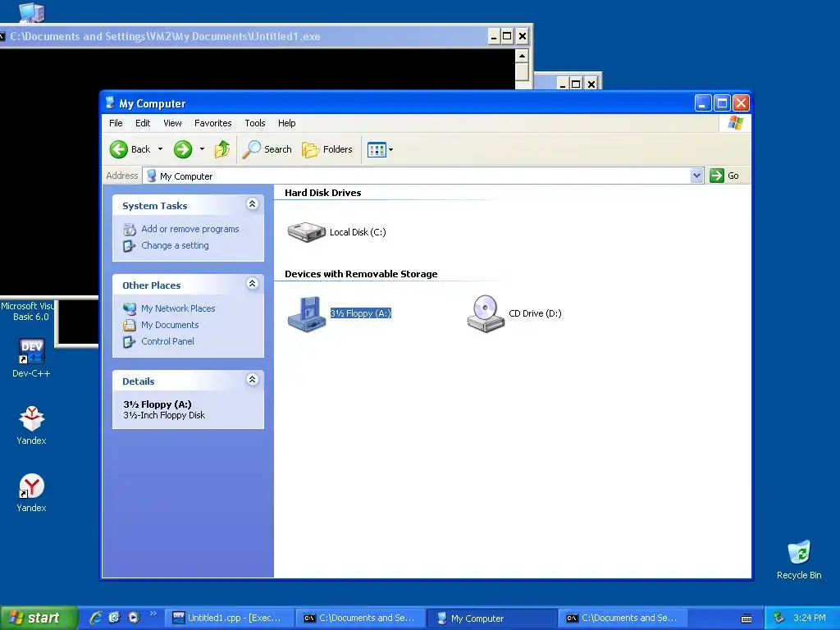Toggle the Folders pane button
This screenshot has height=630, width=840.
(x=326, y=149)
